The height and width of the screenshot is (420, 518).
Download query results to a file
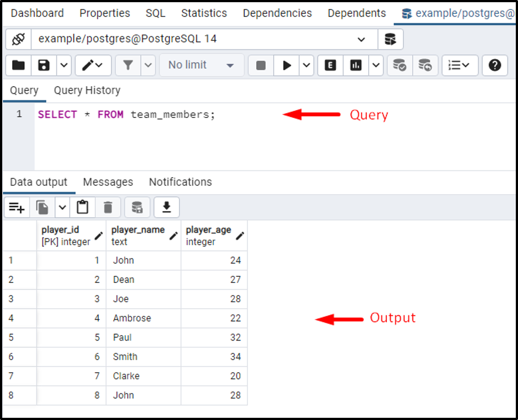(166, 207)
